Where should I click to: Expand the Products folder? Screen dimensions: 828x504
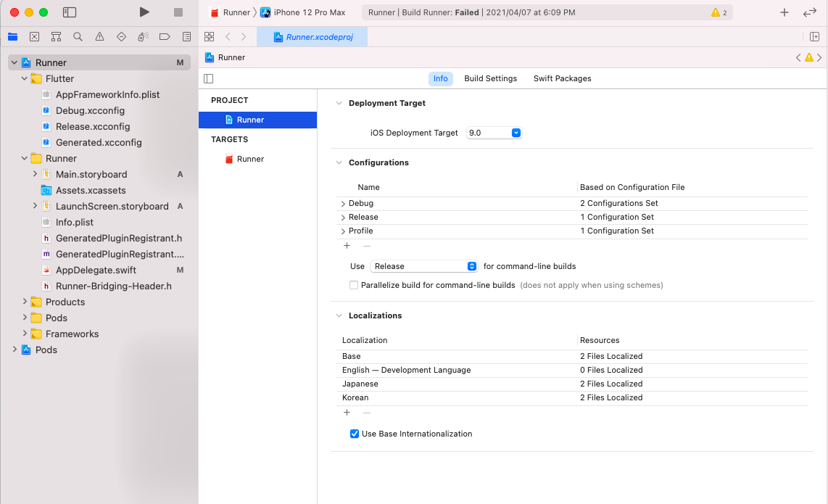pos(25,302)
